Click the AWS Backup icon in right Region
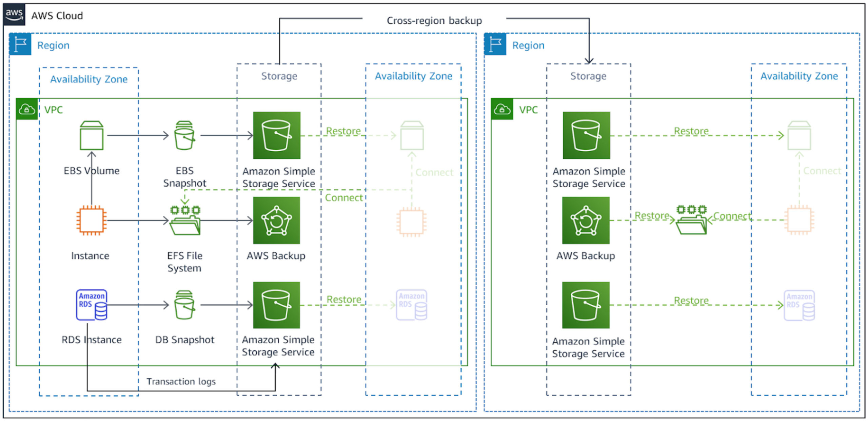 586,220
